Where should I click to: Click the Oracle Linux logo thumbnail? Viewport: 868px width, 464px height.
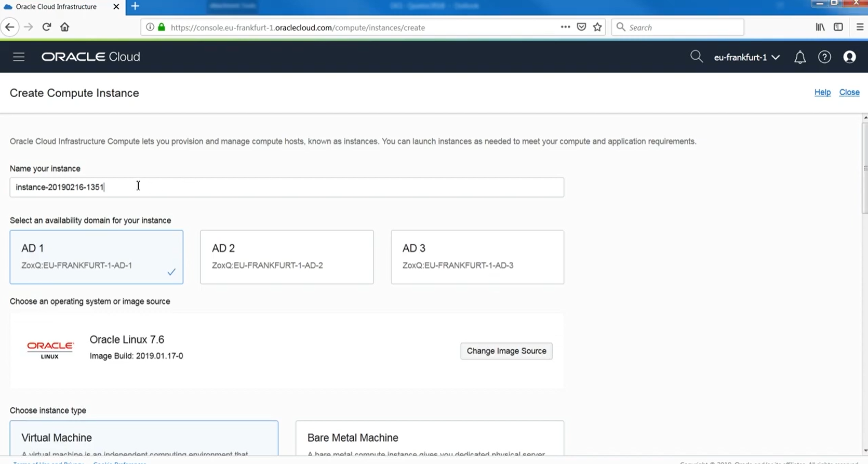[x=50, y=350]
